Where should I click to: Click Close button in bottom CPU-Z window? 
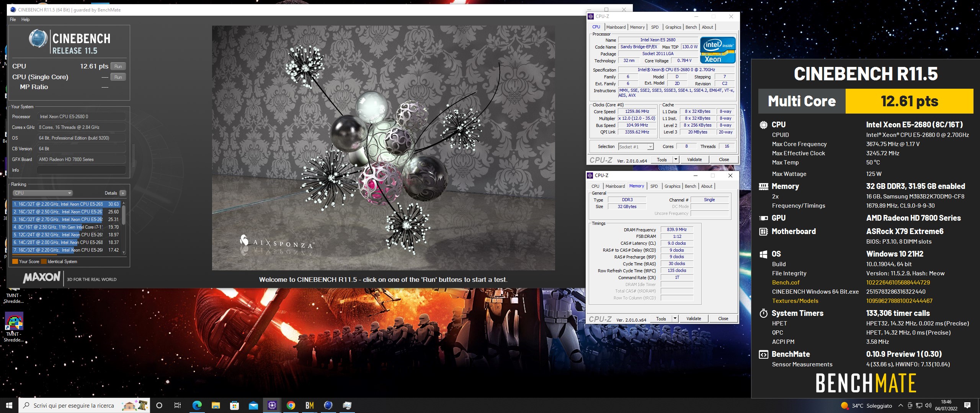723,319
